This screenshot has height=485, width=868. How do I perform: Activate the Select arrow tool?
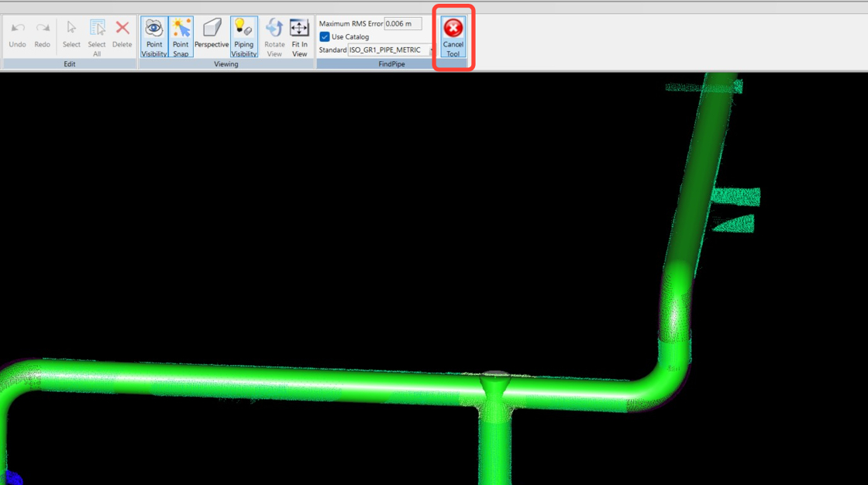click(71, 34)
